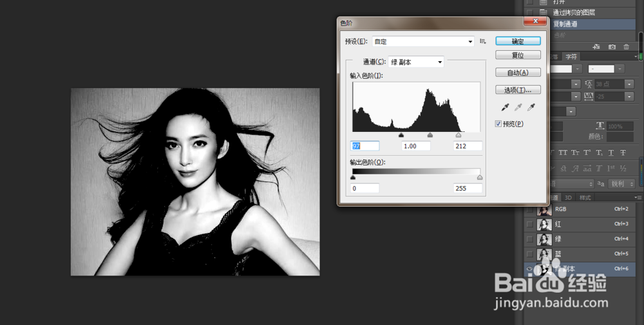Screen dimensions: 644x325
Task: Show the 红 channel visibility box
Action: [x=529, y=224]
